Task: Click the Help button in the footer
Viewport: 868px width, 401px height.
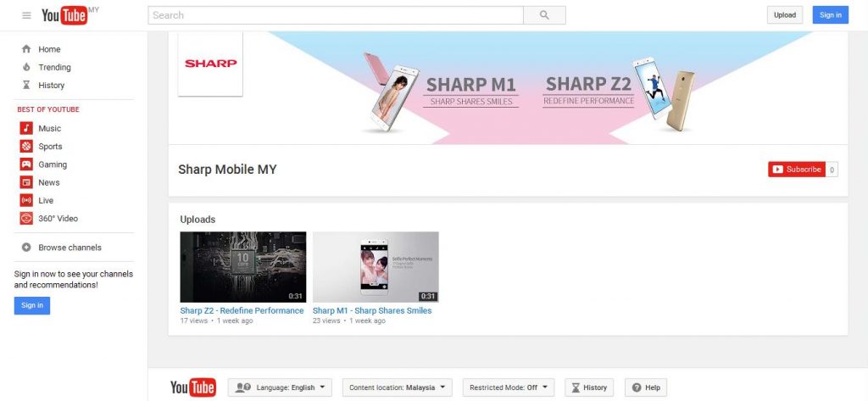Action: (x=645, y=387)
